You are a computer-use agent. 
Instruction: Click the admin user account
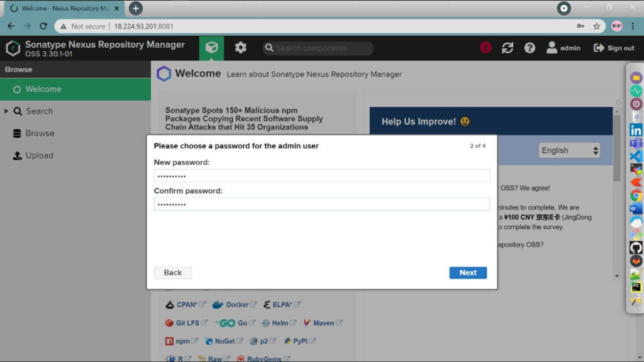click(563, 48)
